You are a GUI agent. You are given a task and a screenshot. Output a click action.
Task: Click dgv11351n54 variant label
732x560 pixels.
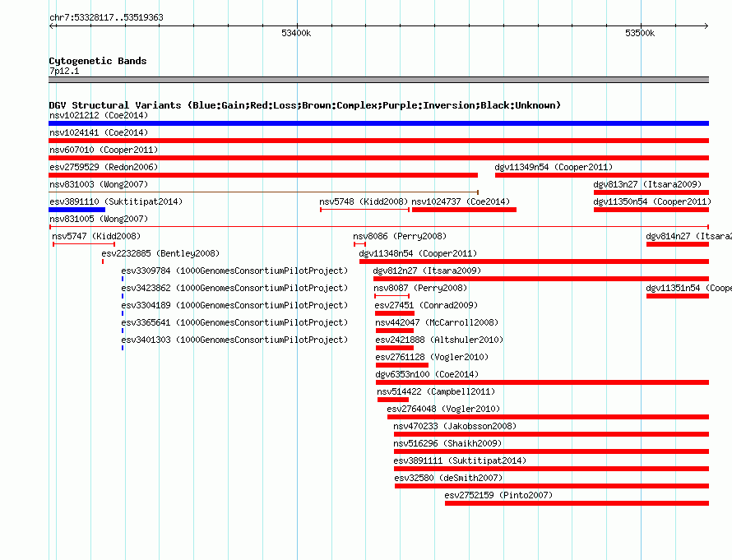[x=688, y=288]
